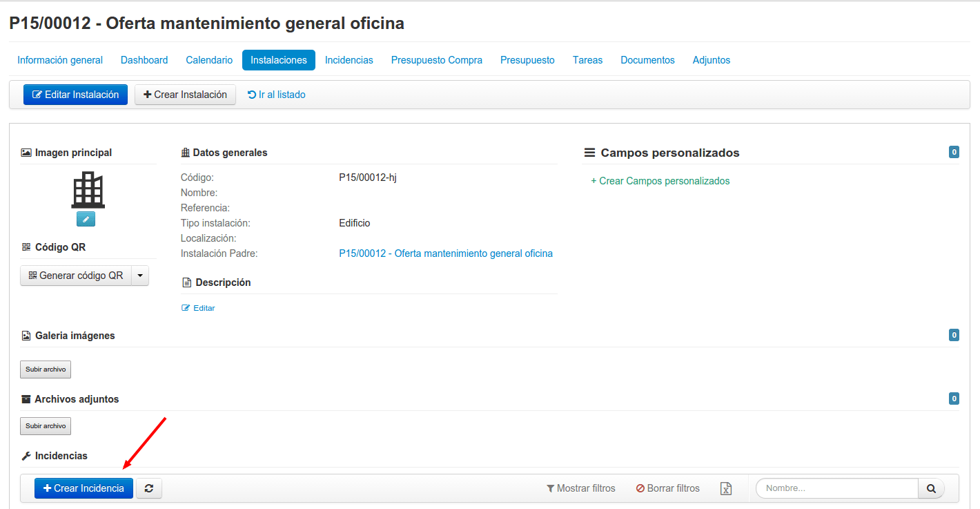Click the Incidencias section heading
The width and height of the screenshot is (980, 509).
coord(55,456)
